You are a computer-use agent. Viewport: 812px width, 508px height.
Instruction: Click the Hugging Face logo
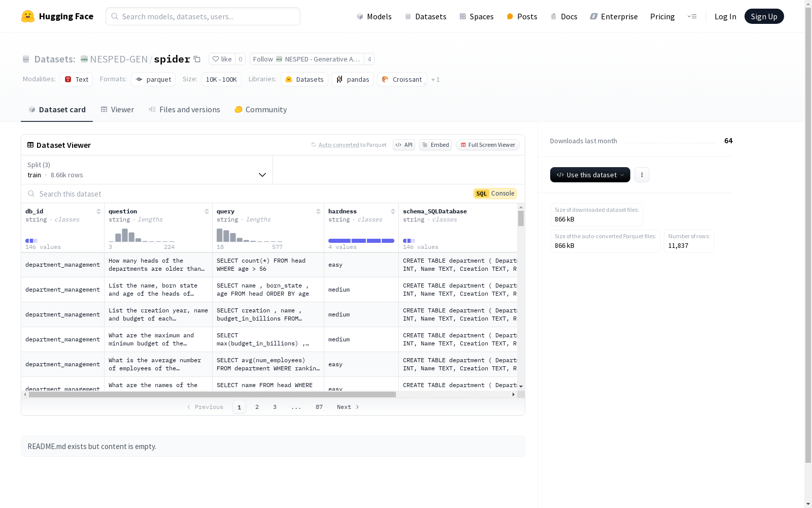click(57, 16)
